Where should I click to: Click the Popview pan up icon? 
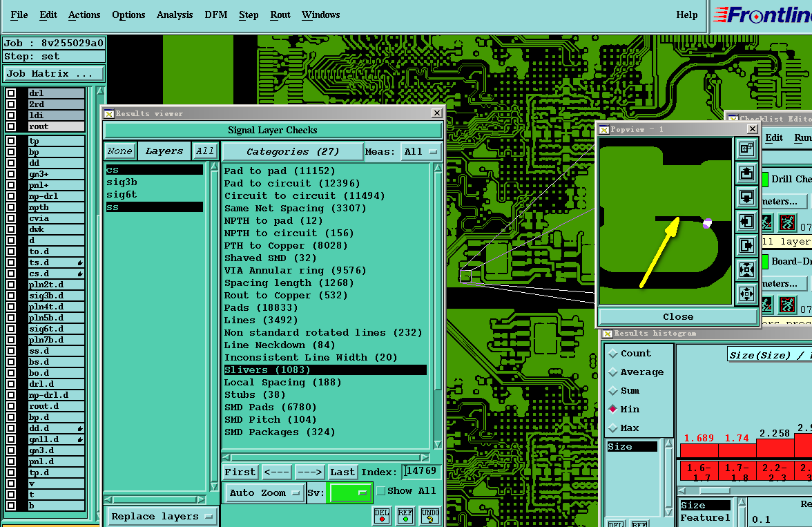pyautogui.click(x=746, y=173)
